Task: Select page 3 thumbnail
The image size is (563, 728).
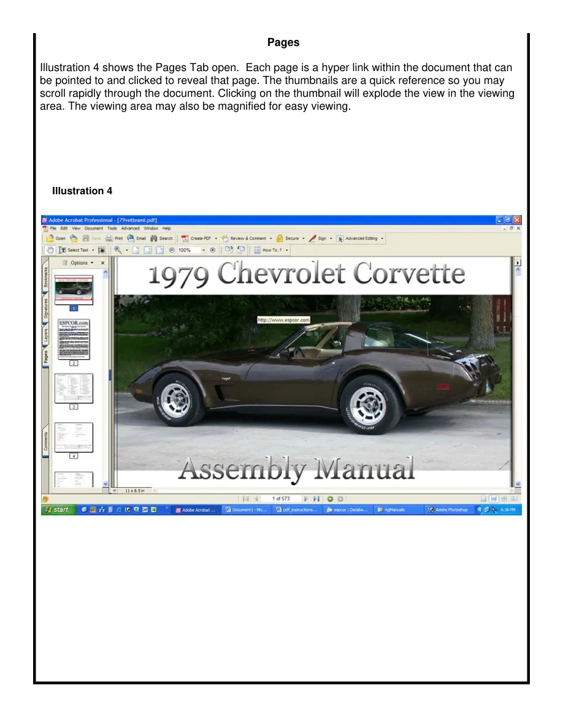Action: point(74,389)
